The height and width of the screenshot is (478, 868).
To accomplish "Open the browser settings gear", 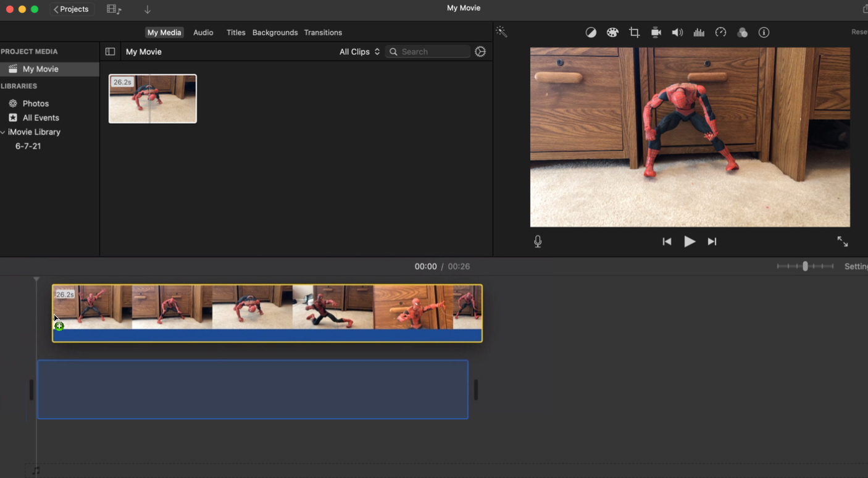I will click(x=480, y=52).
